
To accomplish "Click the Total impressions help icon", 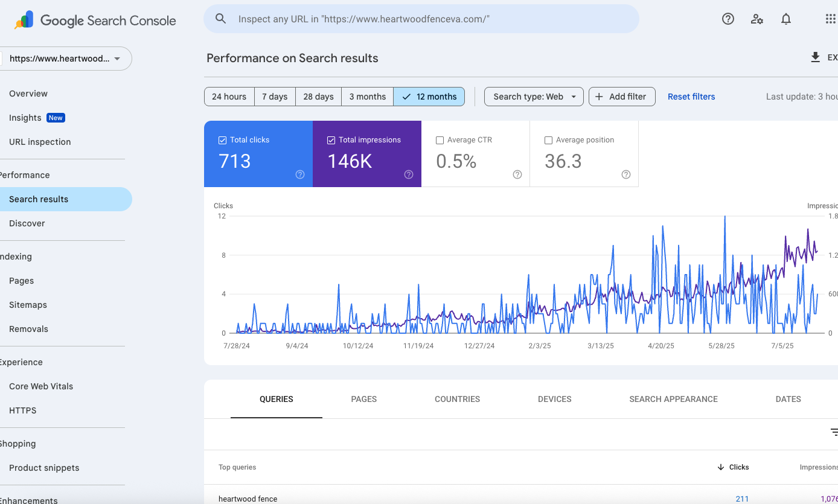I will pyautogui.click(x=409, y=174).
